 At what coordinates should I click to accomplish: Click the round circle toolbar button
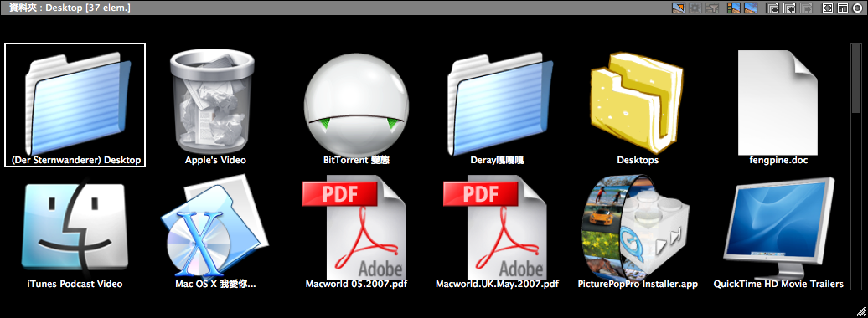[x=857, y=8]
